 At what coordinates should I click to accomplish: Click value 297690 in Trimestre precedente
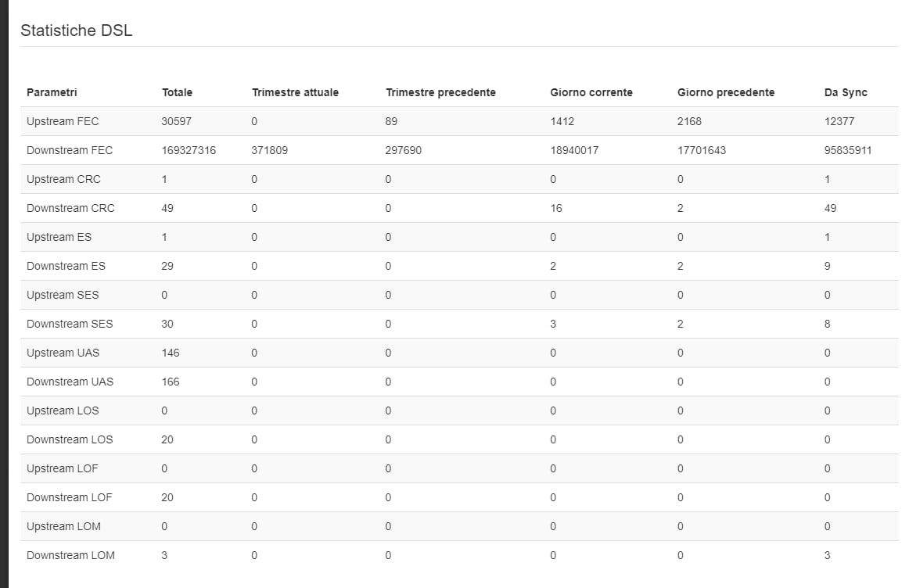click(404, 150)
